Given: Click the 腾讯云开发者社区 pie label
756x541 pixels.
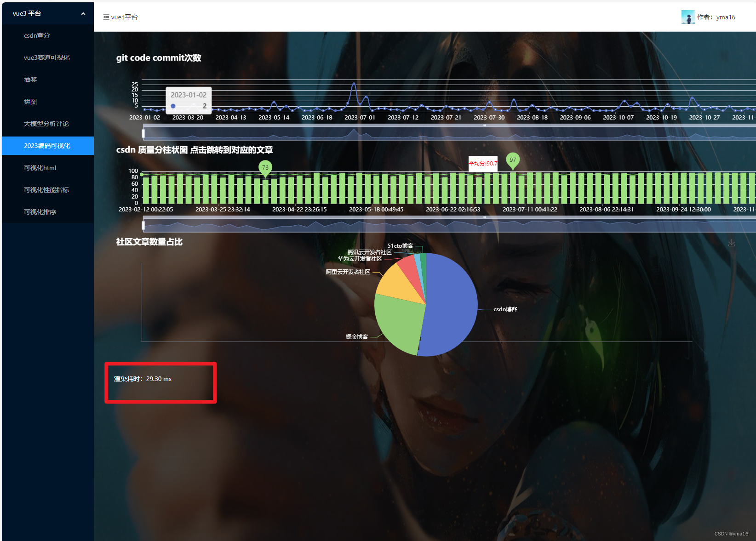Looking at the screenshot, I should [x=369, y=252].
